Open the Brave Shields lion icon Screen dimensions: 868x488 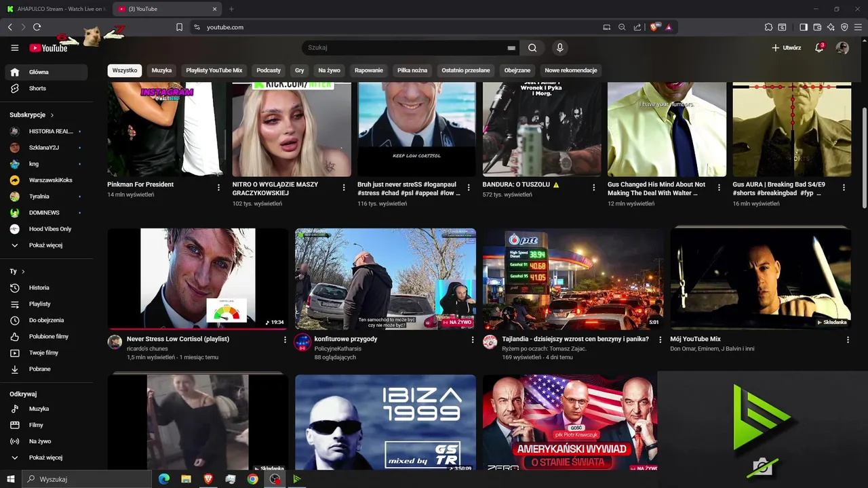point(654,27)
